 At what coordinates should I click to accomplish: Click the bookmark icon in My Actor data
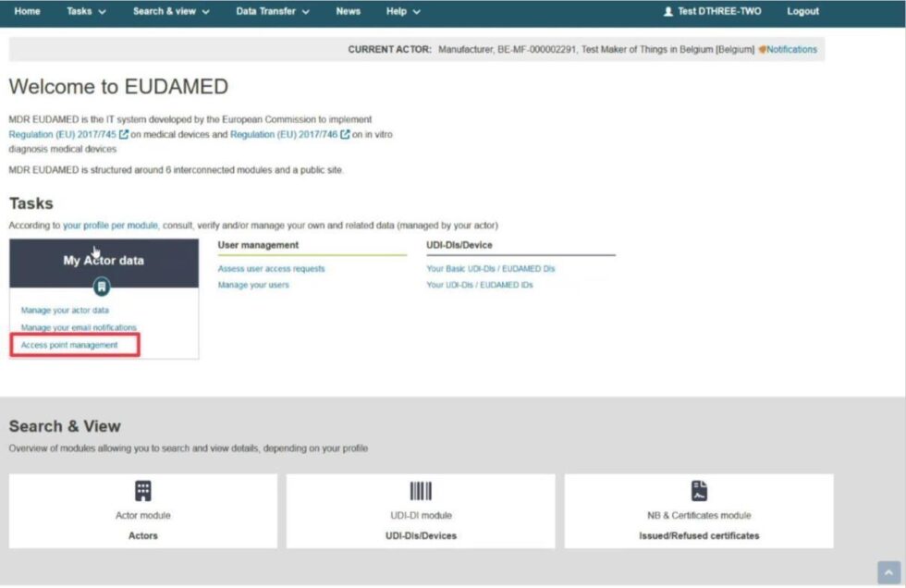tap(102, 287)
